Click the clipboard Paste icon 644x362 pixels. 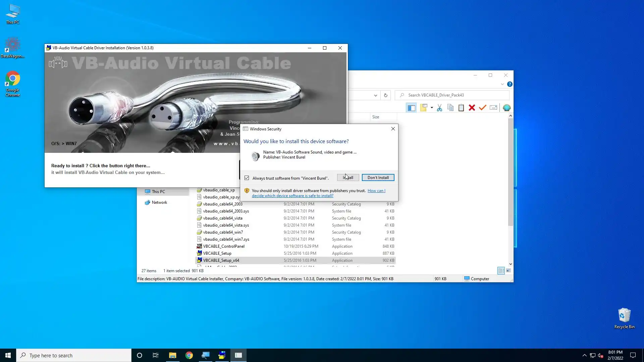[x=461, y=108]
